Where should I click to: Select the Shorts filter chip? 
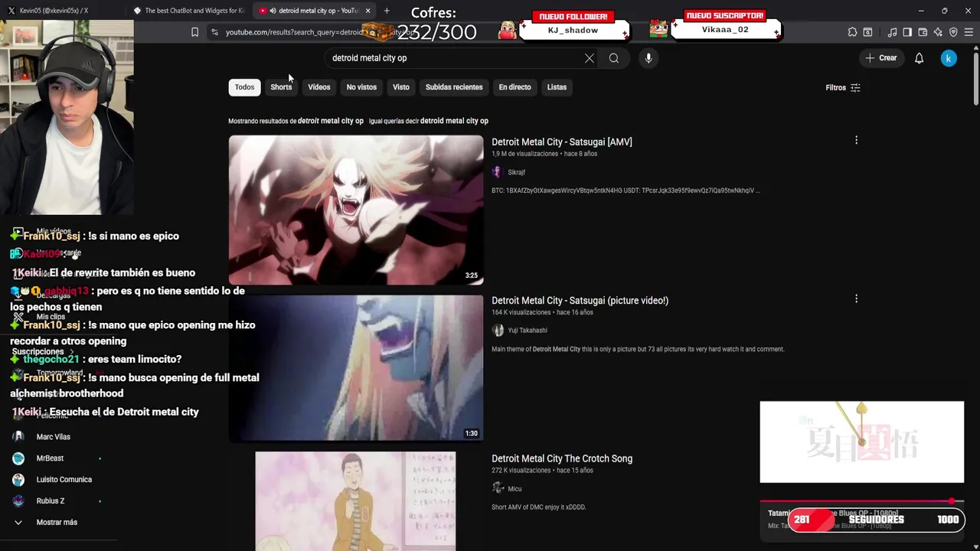281,87
